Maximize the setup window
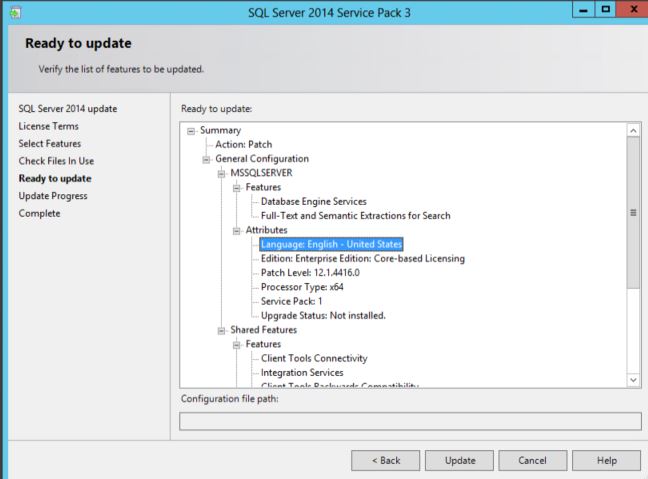Image resolution: width=648 pixels, height=479 pixels. pos(605,10)
